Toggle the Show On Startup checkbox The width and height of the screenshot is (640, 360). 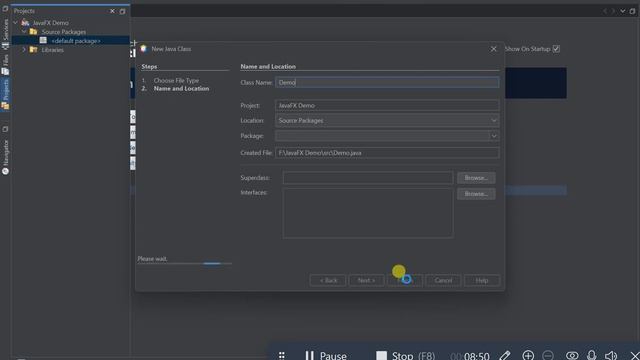(x=556, y=49)
